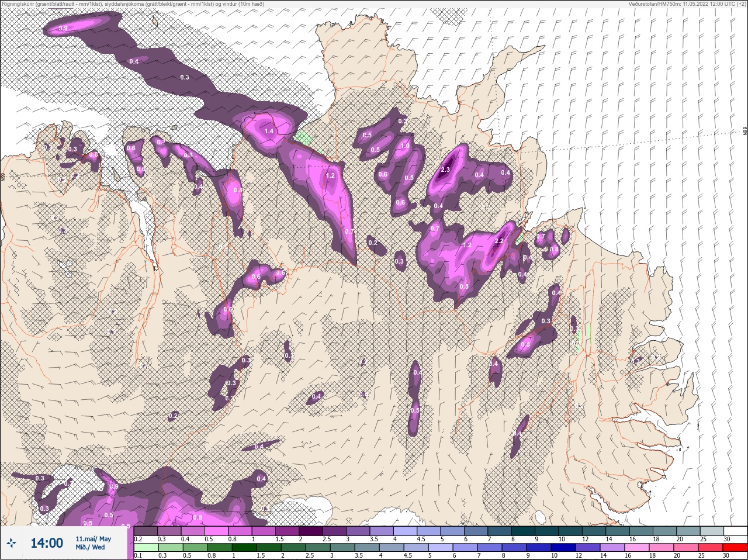The height and width of the screenshot is (560, 748).
Task: Click the "11.maí/ May" date text
Action: click(93, 539)
